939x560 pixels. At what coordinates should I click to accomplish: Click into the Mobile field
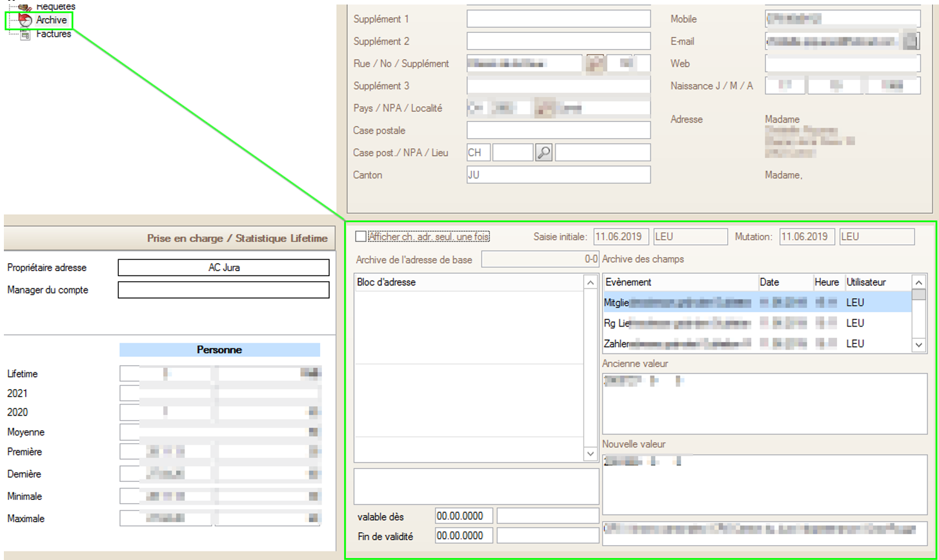click(x=843, y=19)
